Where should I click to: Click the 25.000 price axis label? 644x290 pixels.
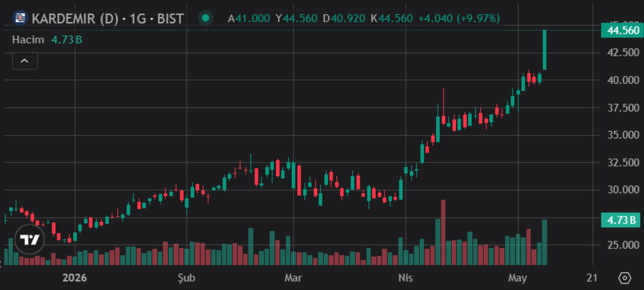point(623,245)
